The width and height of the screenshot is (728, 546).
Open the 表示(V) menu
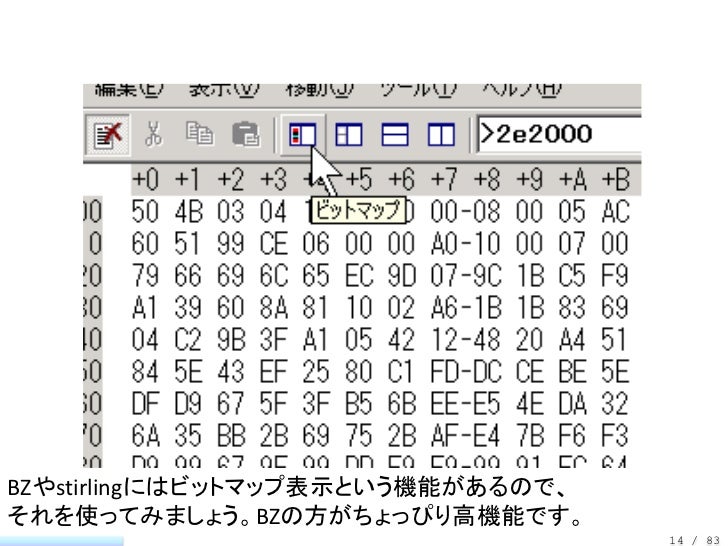(x=224, y=89)
